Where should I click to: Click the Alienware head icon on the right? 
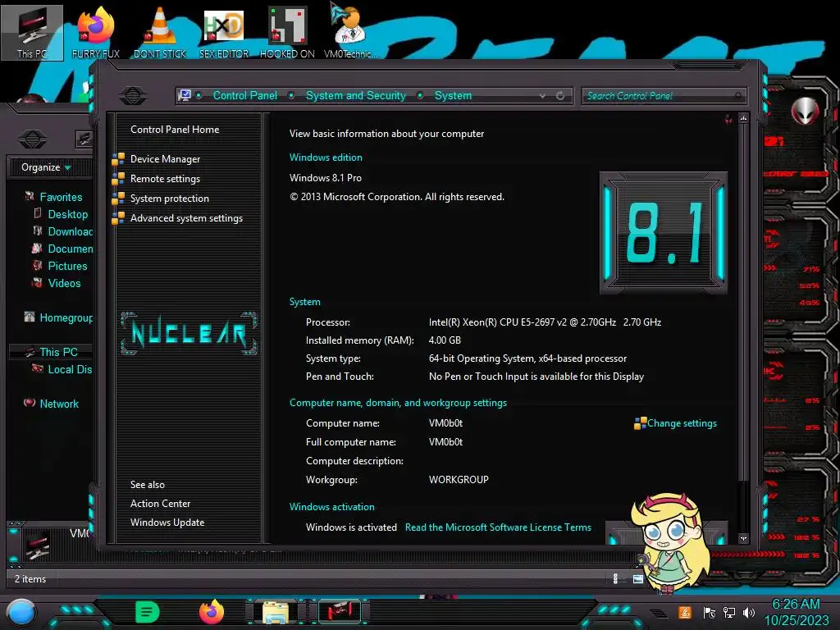pos(806,111)
